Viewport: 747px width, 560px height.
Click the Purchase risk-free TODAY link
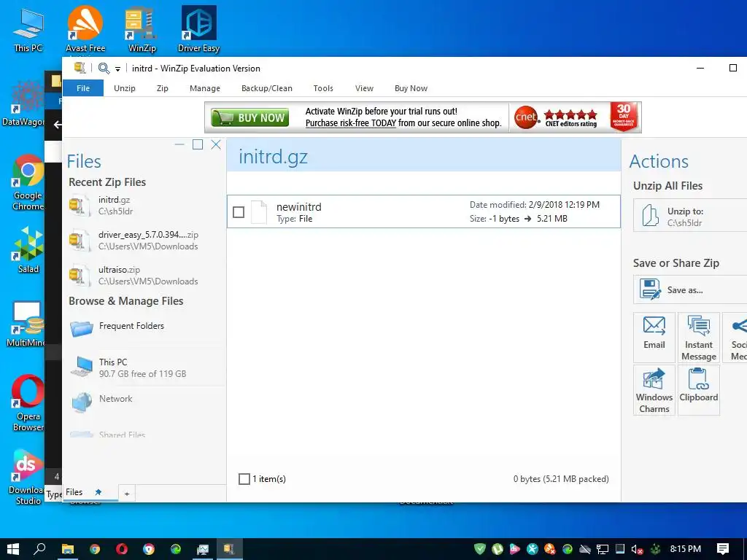351,123
